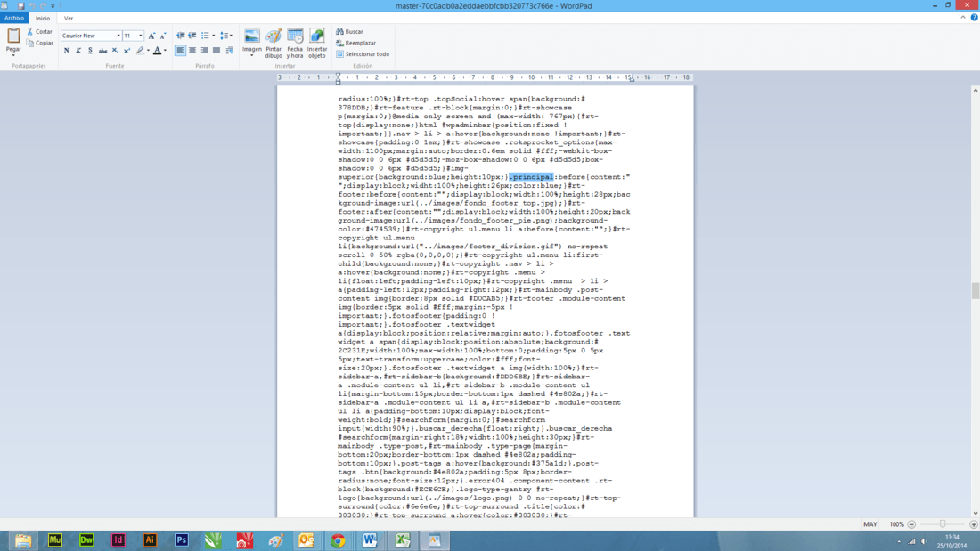
Task: Open the highlight color dropdown arrow
Action: coord(148,51)
